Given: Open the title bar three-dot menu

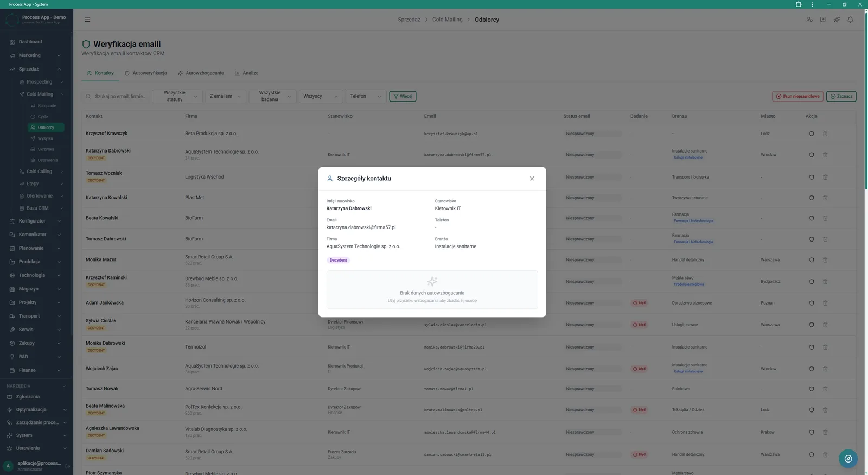Looking at the screenshot, I should pyautogui.click(x=812, y=4).
